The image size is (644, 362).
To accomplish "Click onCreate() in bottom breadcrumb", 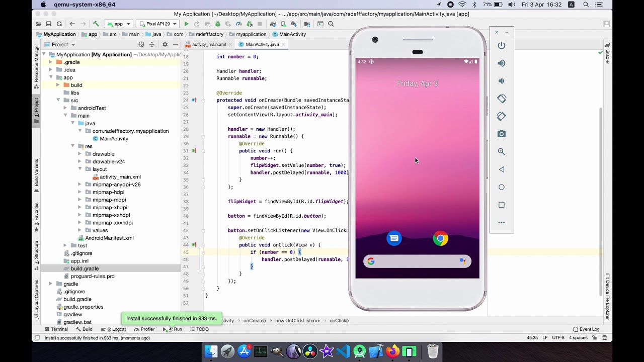I will [255, 320].
